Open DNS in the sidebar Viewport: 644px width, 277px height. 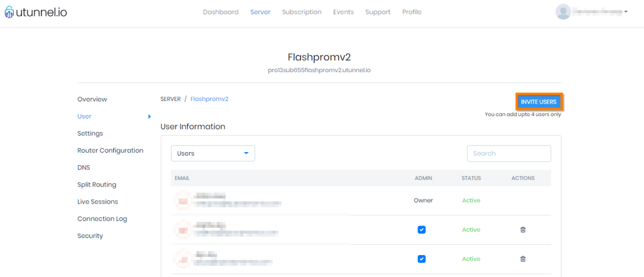[84, 168]
